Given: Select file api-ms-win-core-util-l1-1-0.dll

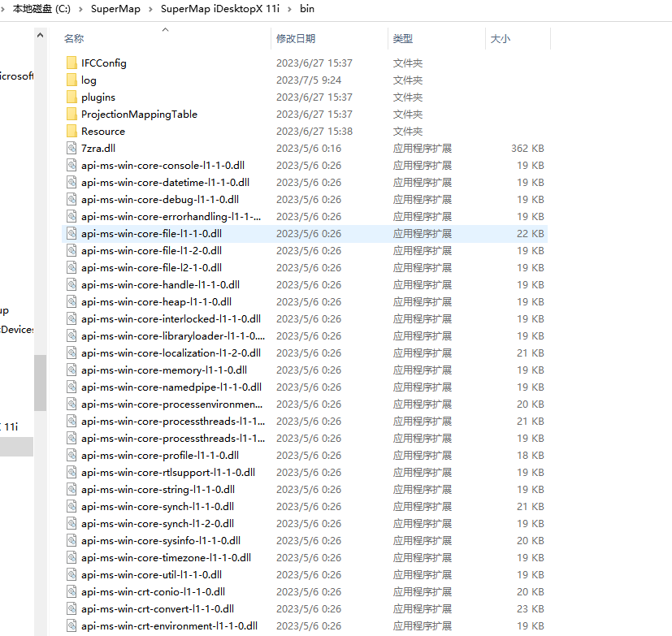Looking at the screenshot, I should [304, 575].
